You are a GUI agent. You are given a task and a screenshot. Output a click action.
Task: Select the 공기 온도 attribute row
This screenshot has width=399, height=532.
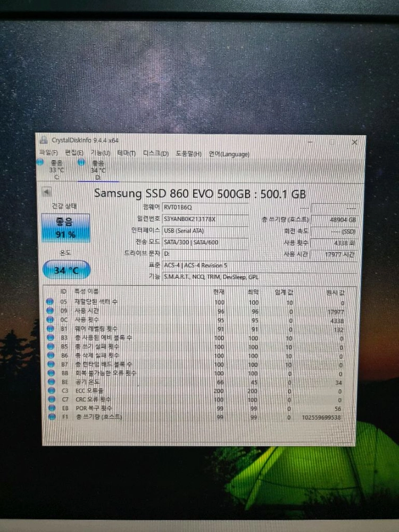(196, 382)
